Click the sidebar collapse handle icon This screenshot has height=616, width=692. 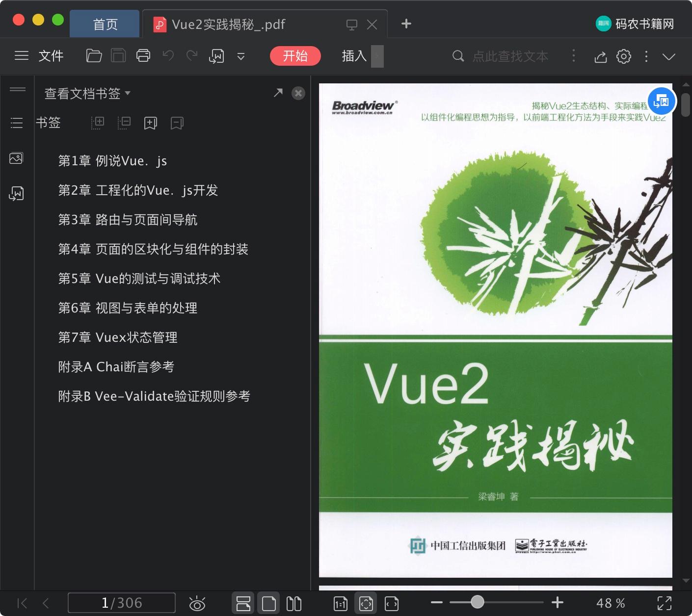click(18, 89)
